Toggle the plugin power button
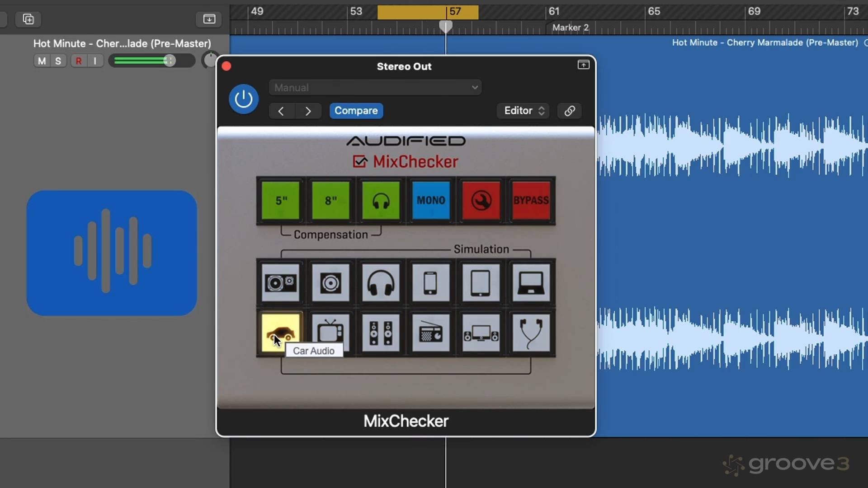This screenshot has width=868, height=488. 243,99
